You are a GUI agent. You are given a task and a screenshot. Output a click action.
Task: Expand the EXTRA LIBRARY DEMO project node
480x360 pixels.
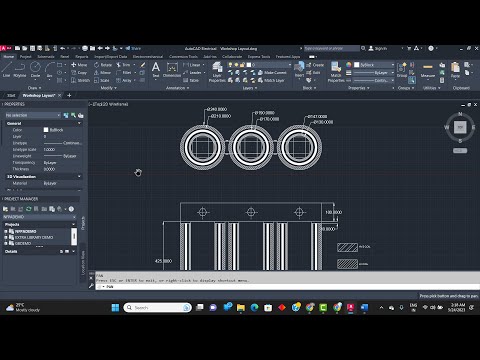[6, 237]
